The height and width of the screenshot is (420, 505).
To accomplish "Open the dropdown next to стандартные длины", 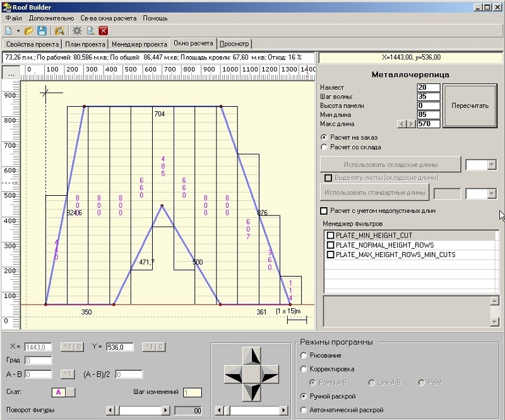I will click(492, 193).
